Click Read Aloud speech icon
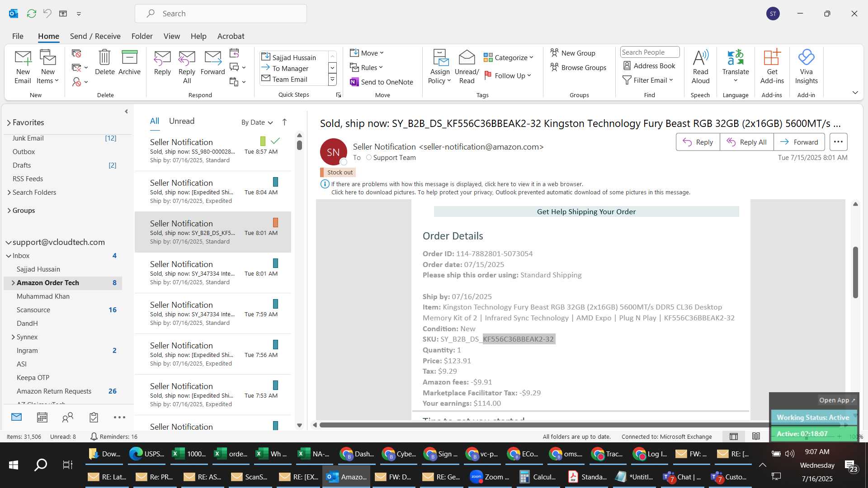 [x=700, y=67]
